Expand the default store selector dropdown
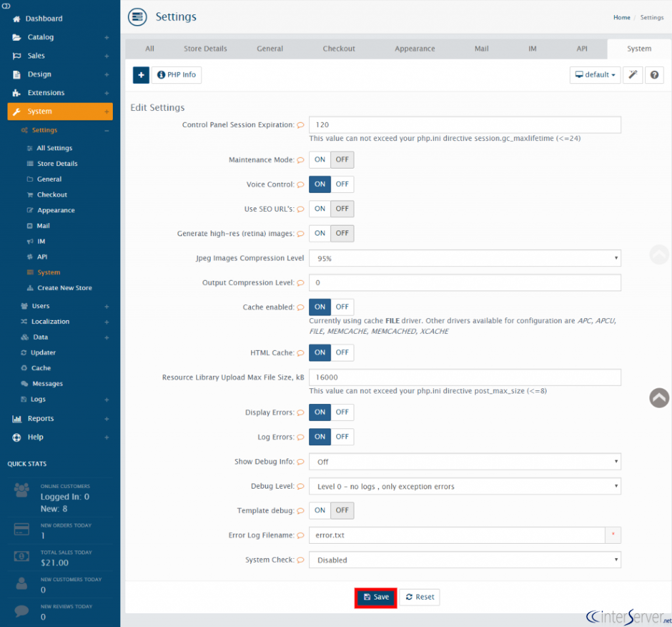The image size is (672, 627). (x=595, y=75)
